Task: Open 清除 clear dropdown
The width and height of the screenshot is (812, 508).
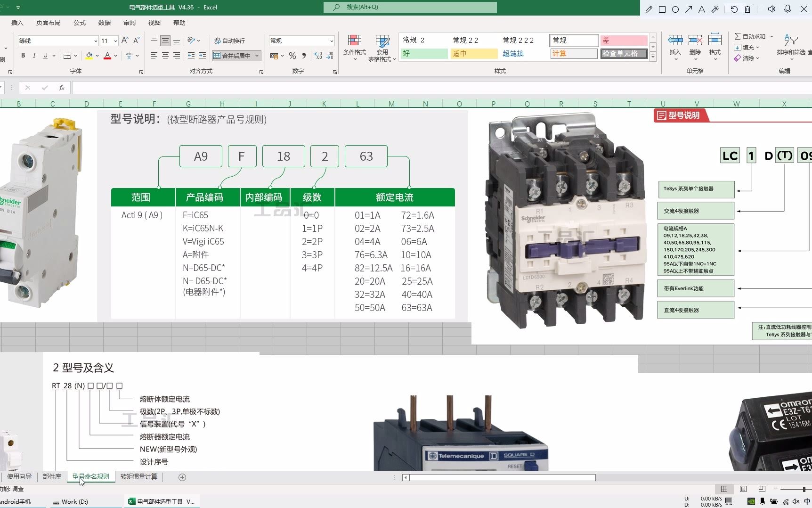Action: [x=747, y=58]
